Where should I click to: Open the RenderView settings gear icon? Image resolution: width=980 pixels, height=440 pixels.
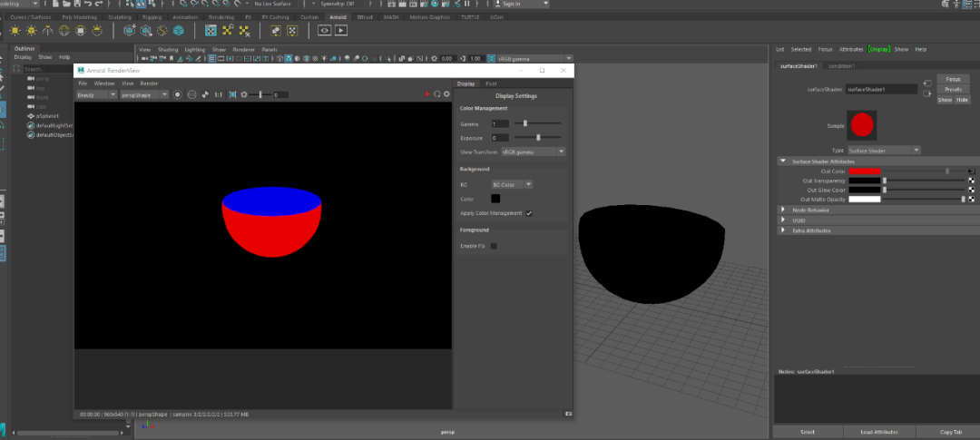(446, 94)
